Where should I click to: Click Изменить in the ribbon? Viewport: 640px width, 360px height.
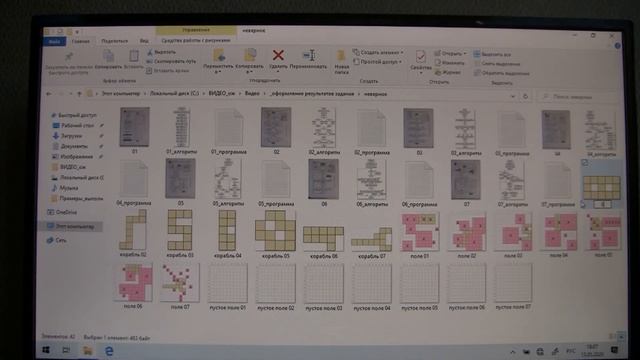(x=449, y=63)
